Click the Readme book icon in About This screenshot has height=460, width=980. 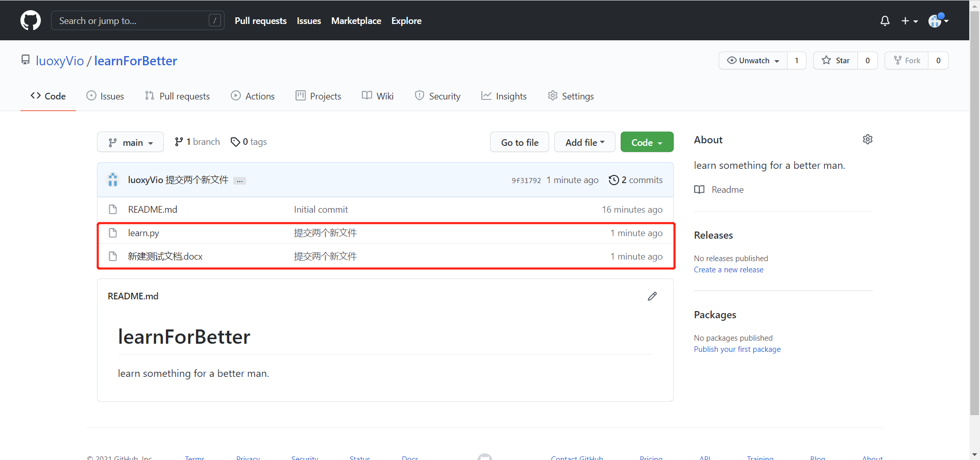tap(699, 190)
